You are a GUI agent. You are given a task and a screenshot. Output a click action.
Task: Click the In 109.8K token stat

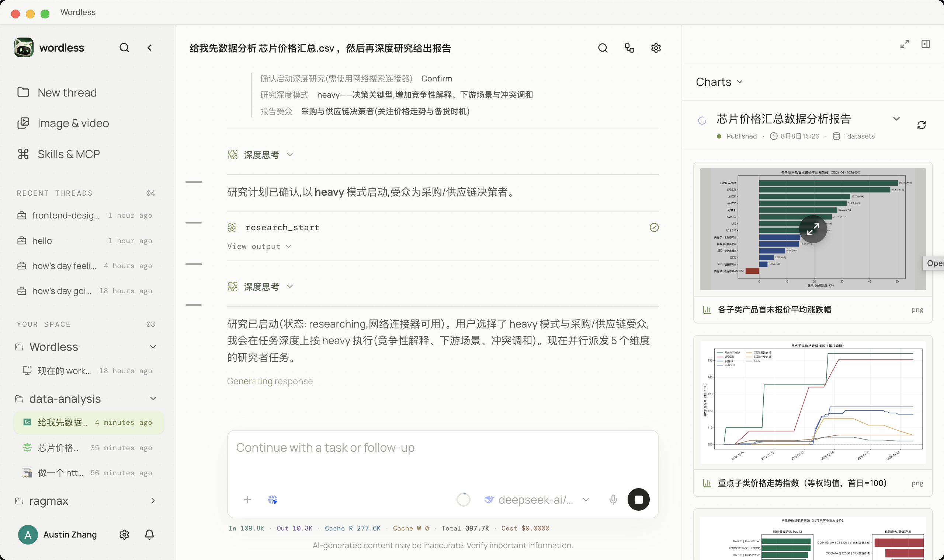coord(246,528)
